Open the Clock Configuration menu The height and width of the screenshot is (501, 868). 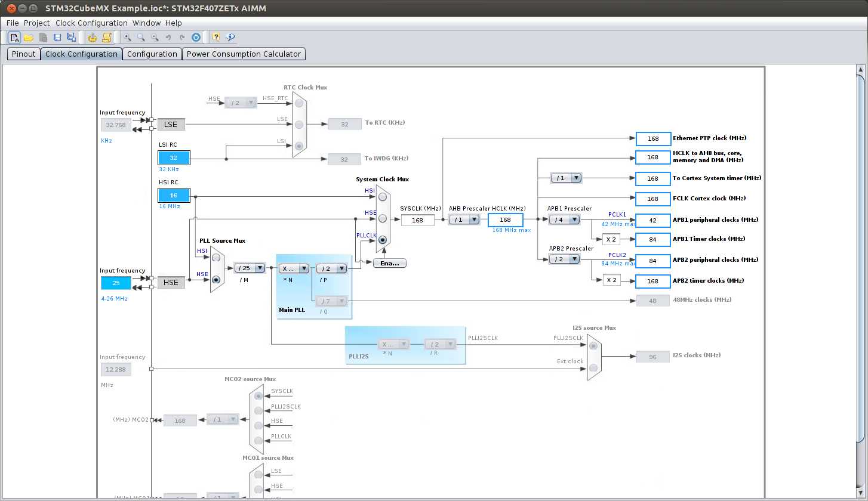click(x=91, y=23)
